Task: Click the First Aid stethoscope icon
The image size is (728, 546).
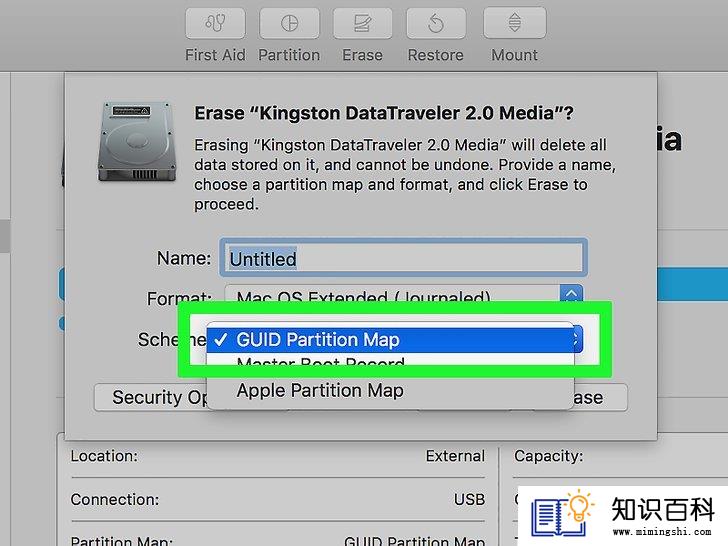Action: (215, 23)
